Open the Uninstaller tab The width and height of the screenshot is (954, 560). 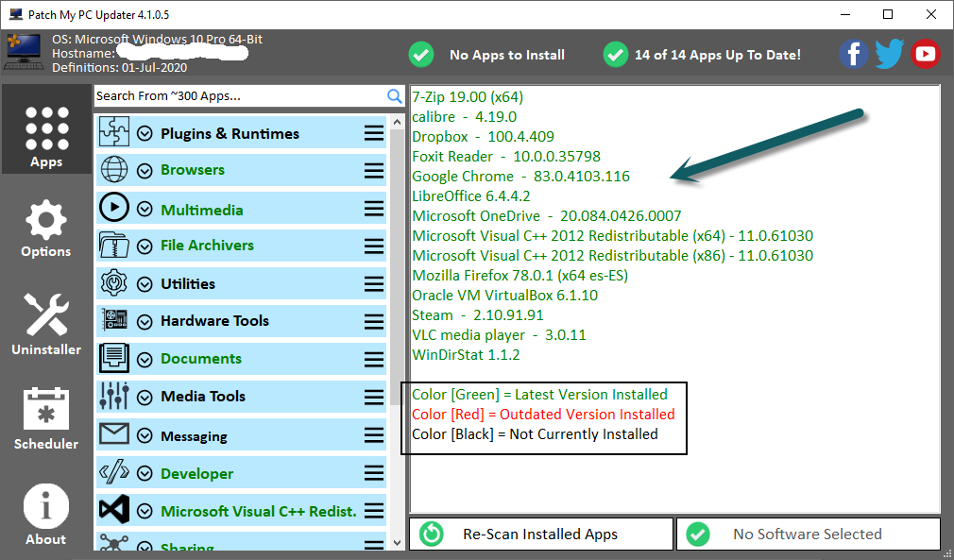(x=46, y=324)
